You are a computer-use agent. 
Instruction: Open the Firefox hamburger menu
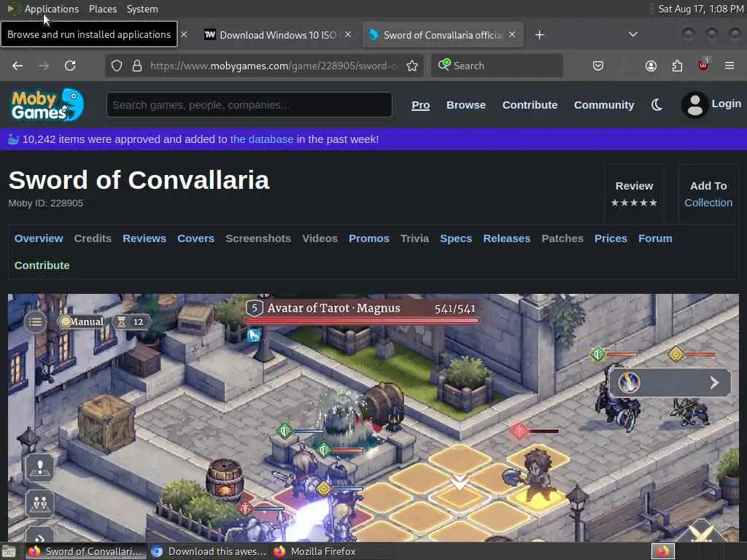click(x=729, y=66)
